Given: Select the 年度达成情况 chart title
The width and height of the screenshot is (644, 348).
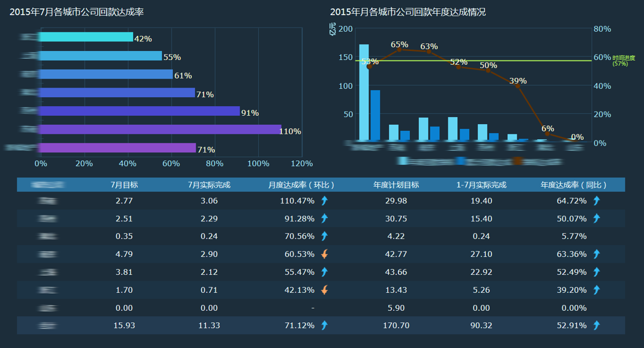Looking at the screenshot, I should [x=408, y=12].
